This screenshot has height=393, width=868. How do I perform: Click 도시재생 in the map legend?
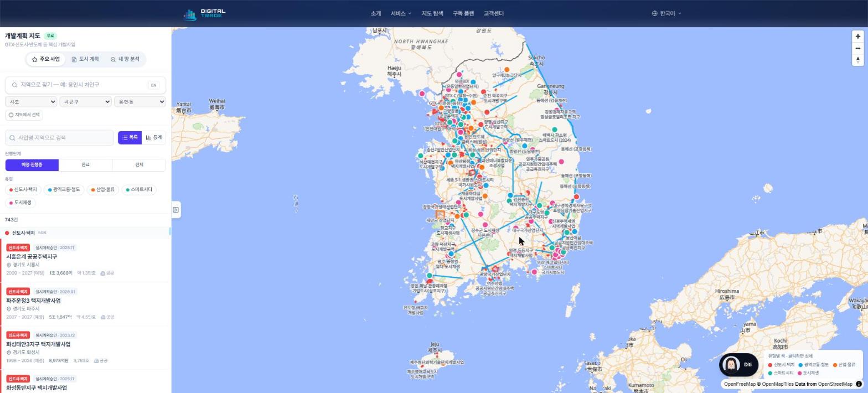tap(808, 373)
